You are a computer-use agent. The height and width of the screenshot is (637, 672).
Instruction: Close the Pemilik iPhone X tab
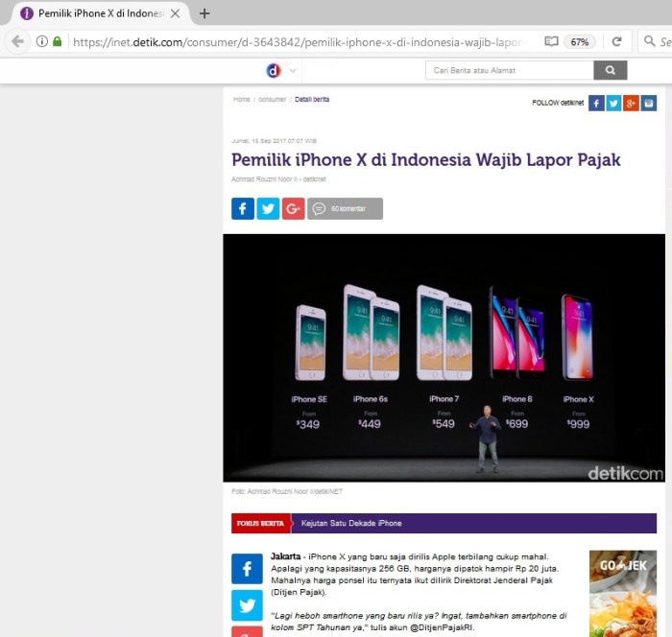(175, 13)
